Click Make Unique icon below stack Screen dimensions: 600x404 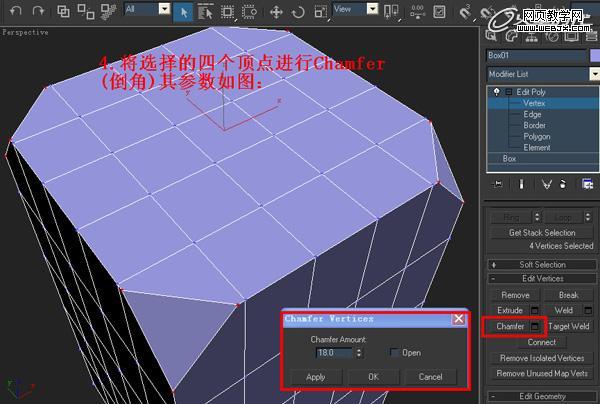click(x=547, y=184)
